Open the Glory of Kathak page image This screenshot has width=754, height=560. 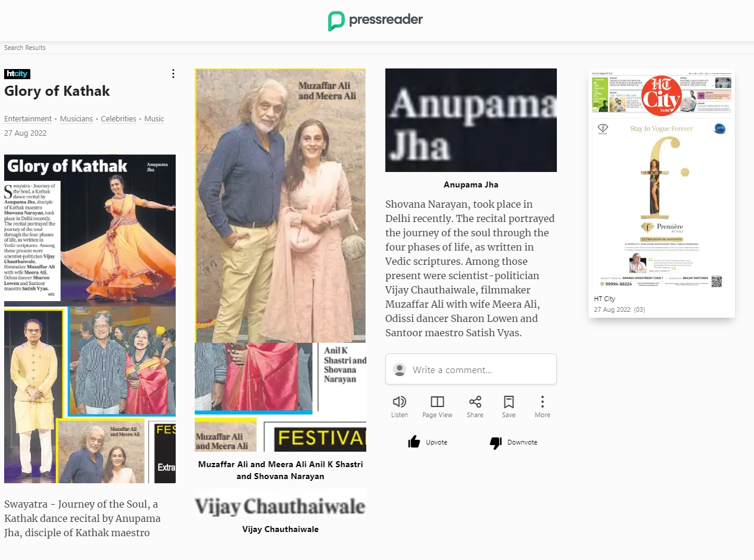point(90,319)
